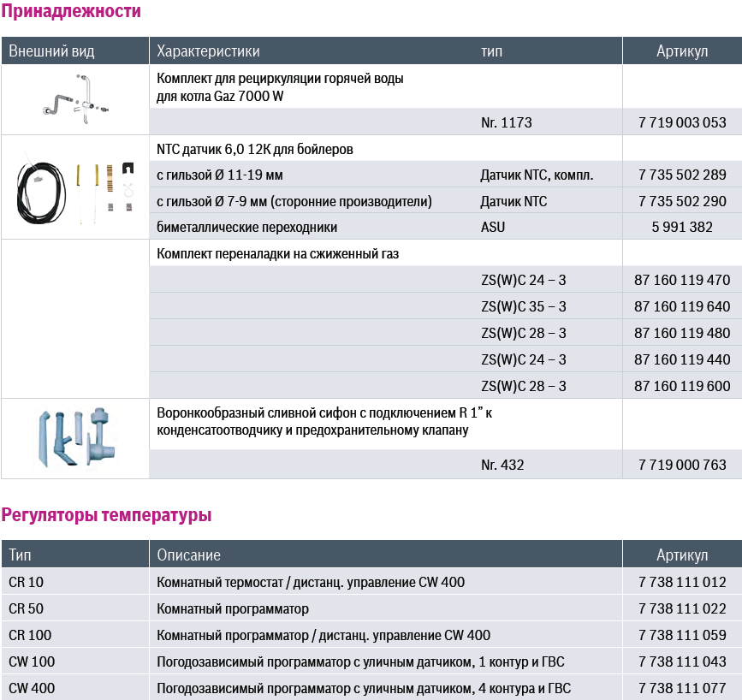Select article number 7 738 111 022
Image resolution: width=742 pixels, height=700 pixels.
click(x=682, y=608)
